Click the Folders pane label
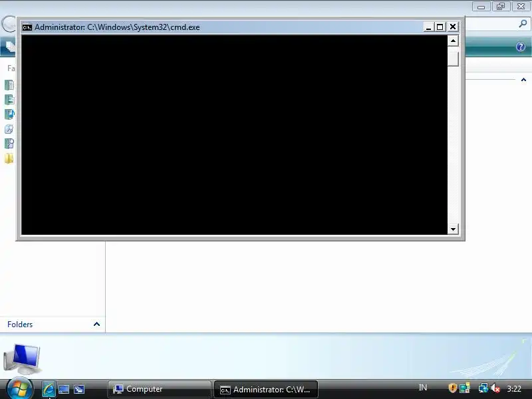The image size is (532, 399). 20,325
